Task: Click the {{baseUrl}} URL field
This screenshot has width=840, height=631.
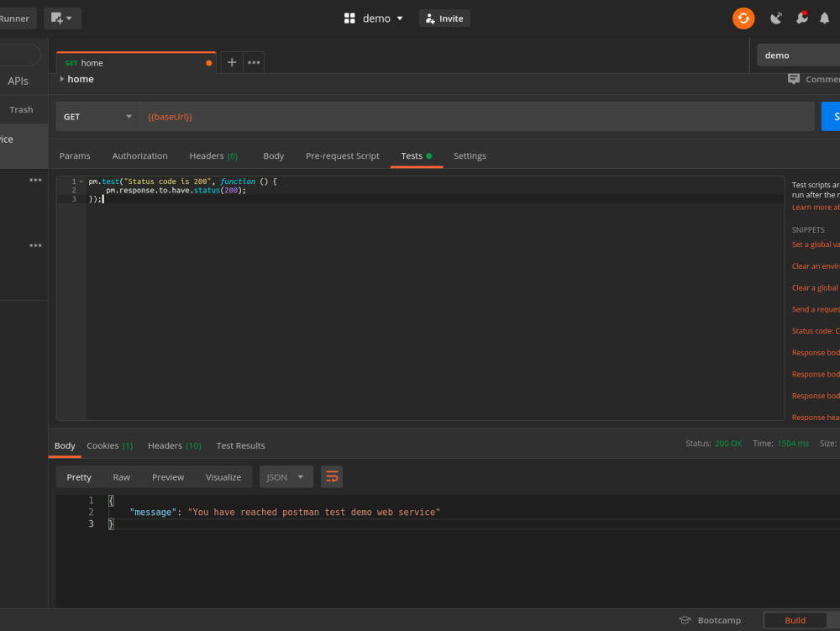Action: coord(477,116)
